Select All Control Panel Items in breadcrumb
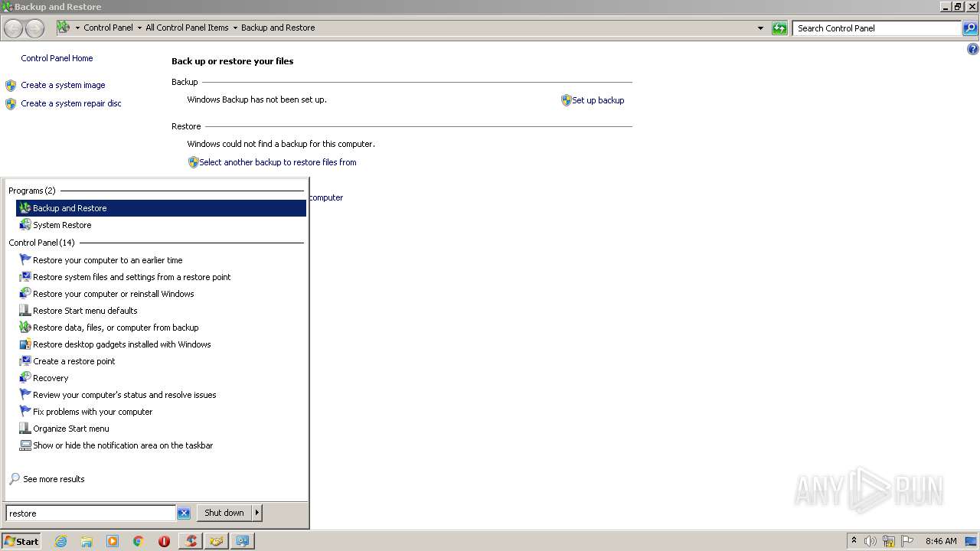This screenshot has width=980, height=551. pyautogui.click(x=187, y=28)
